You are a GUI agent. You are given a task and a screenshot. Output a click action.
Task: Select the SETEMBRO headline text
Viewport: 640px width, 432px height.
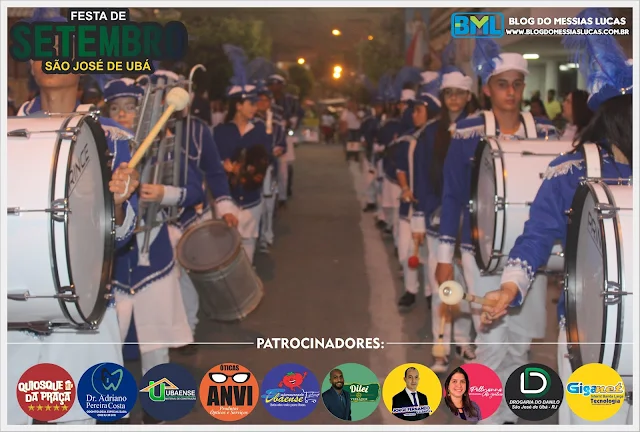(99, 42)
